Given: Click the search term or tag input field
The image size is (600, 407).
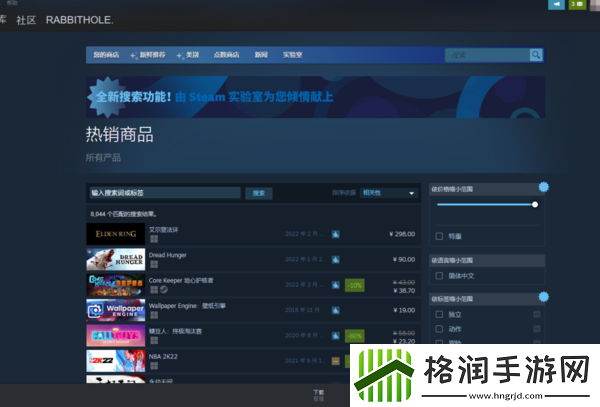Looking at the screenshot, I should point(165,193).
